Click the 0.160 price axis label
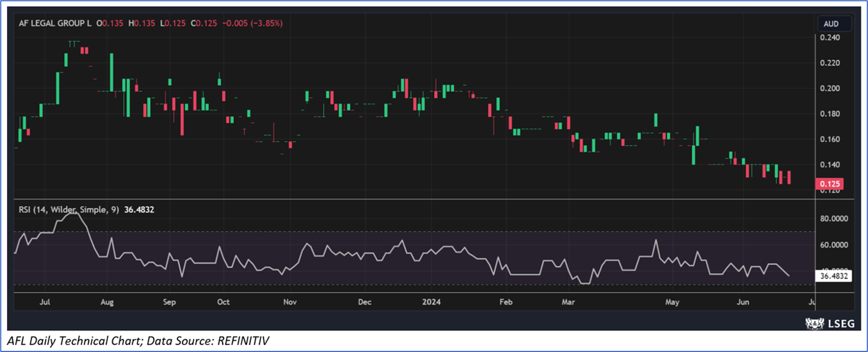This screenshot has height=352, width=868. pos(829,139)
